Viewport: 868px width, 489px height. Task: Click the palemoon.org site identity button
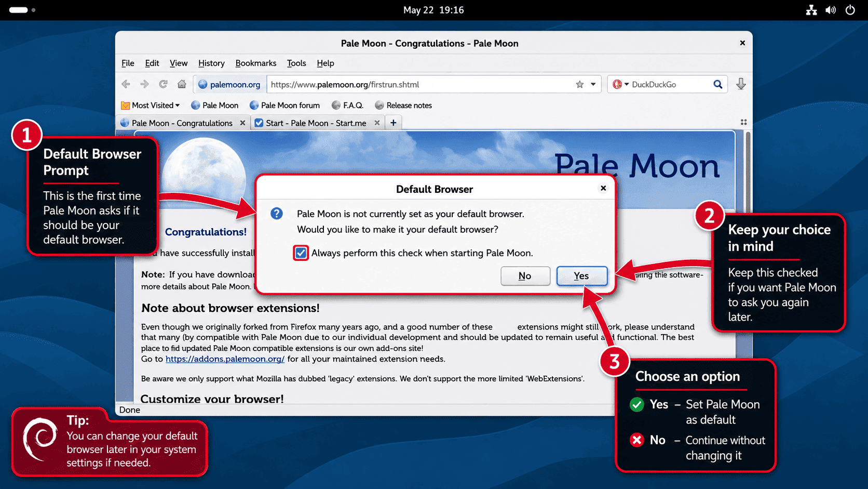[229, 84]
